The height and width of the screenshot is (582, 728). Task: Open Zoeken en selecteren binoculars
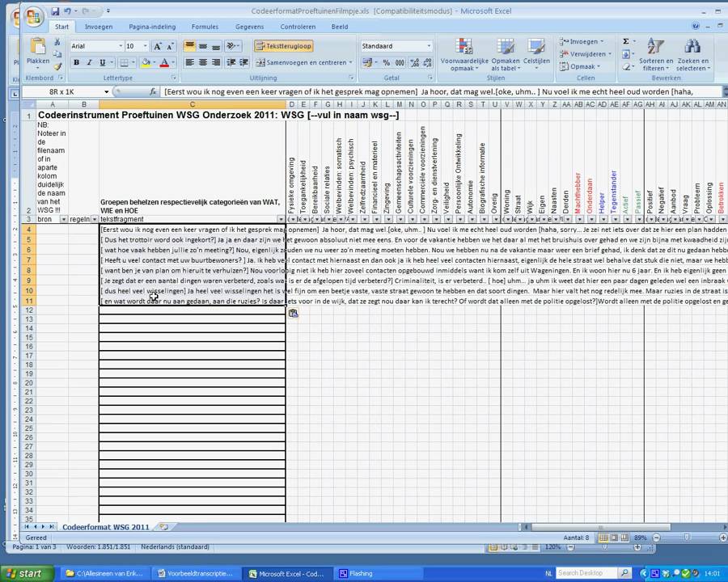(692, 55)
